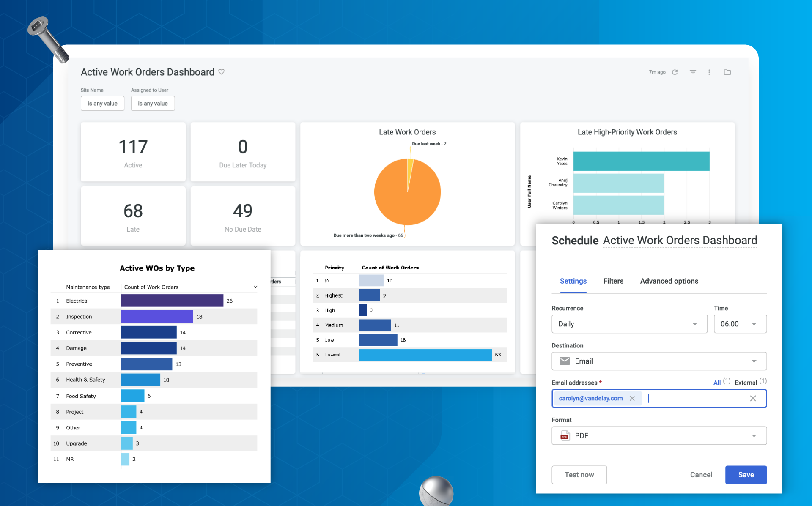Click the favorite heart icon beside dashboard title
Image resolution: width=812 pixels, height=506 pixels.
coord(221,72)
